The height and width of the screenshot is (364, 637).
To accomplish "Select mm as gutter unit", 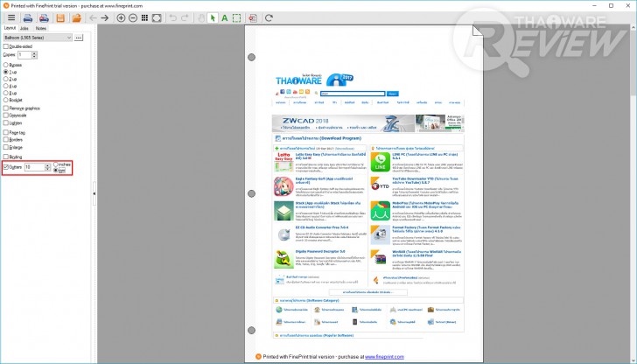I will point(56,171).
